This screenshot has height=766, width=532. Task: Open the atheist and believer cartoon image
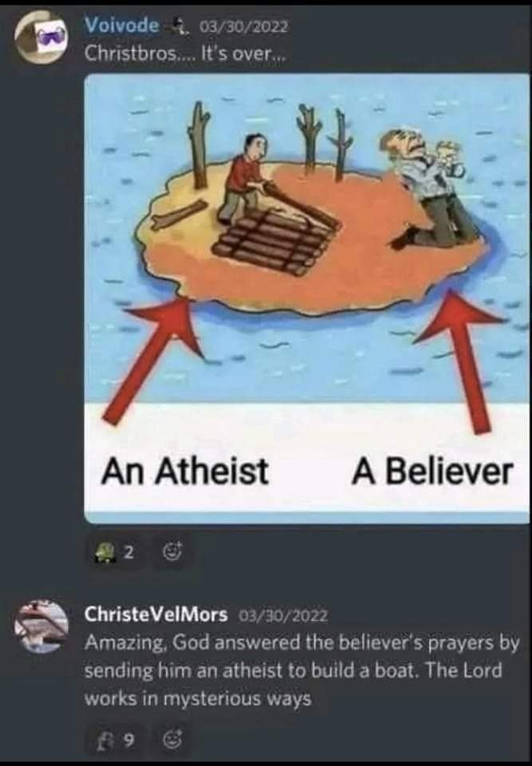[307, 298]
